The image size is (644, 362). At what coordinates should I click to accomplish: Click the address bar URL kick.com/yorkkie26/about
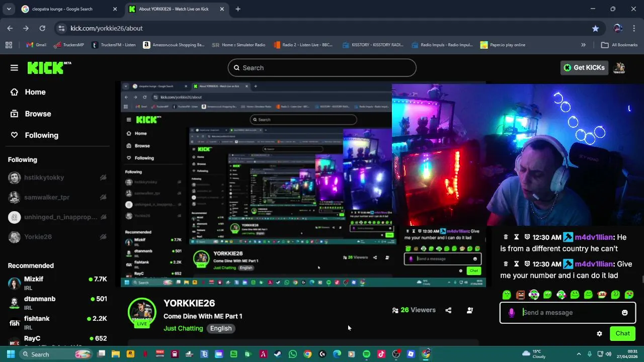106,28
